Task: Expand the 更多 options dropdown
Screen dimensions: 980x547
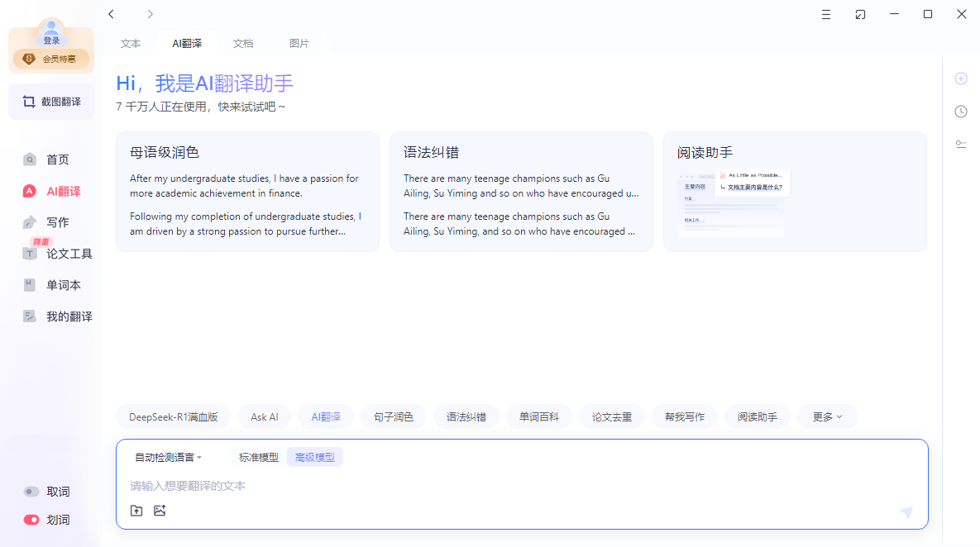Action: pyautogui.click(x=827, y=416)
